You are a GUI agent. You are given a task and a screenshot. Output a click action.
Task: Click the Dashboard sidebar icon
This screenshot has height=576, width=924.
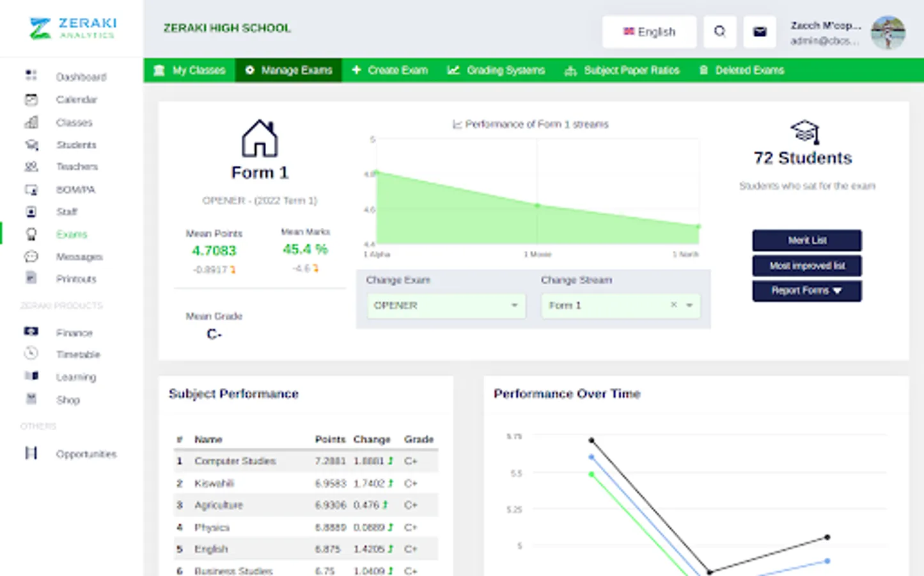pos(31,76)
